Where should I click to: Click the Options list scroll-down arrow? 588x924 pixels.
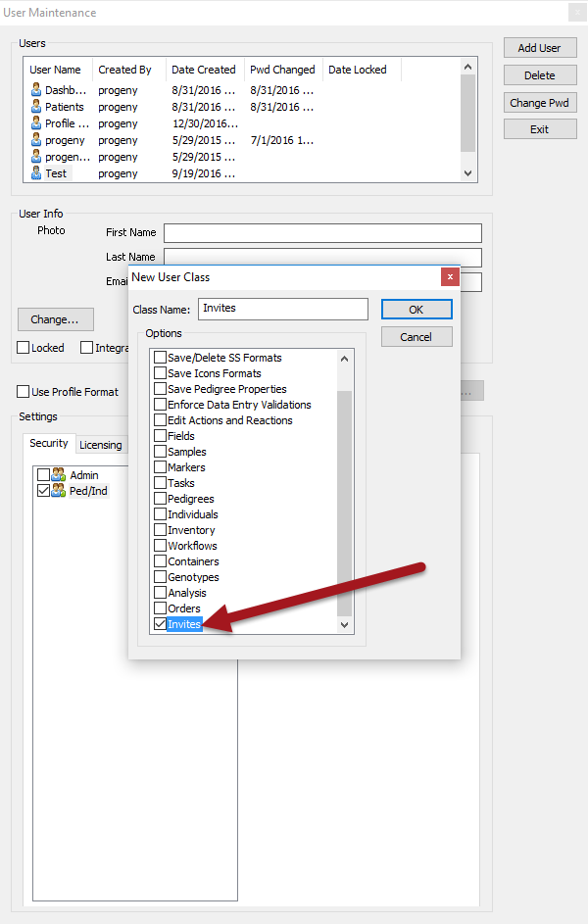click(345, 624)
